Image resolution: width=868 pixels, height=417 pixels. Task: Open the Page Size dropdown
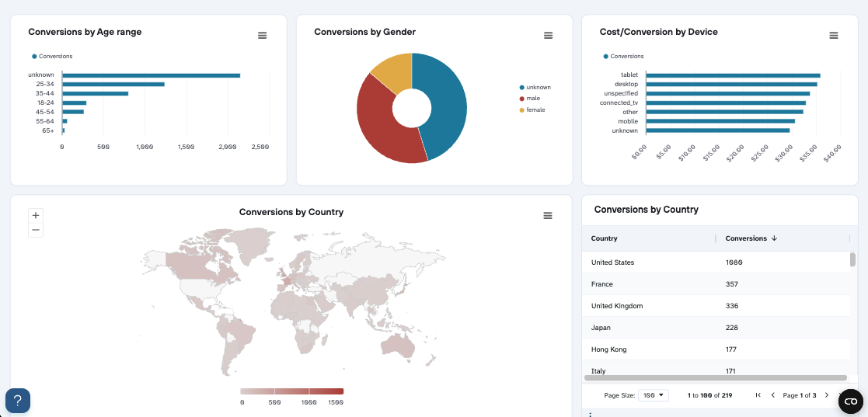652,395
